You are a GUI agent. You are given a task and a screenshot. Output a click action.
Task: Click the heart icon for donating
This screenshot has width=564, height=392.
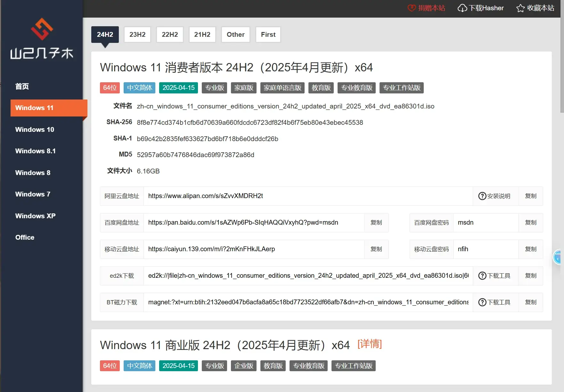coord(412,8)
